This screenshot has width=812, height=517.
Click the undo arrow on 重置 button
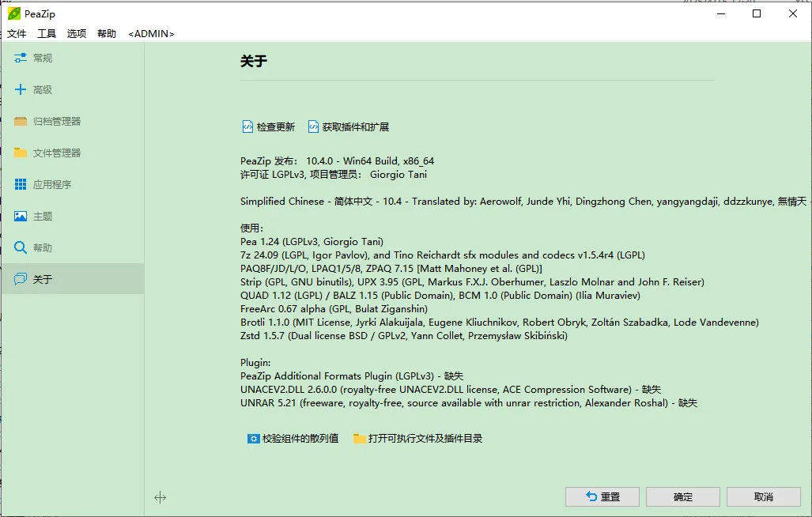(591, 496)
